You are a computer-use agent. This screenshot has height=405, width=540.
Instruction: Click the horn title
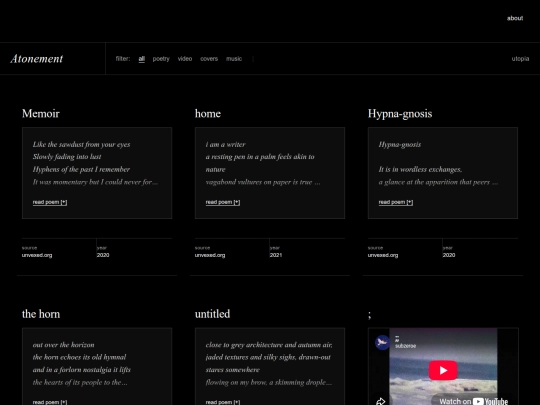(x=41, y=314)
